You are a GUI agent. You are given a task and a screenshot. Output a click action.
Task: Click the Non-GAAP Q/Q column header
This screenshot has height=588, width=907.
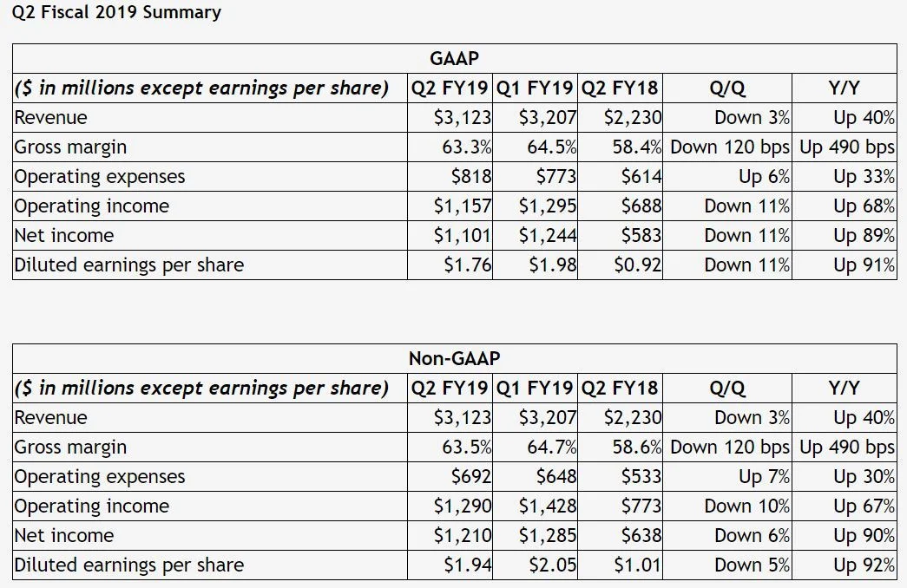(x=727, y=388)
